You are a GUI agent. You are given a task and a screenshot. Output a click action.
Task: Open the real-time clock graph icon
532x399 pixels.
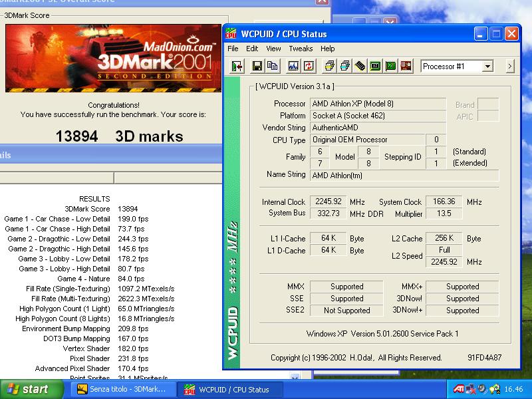(x=293, y=66)
